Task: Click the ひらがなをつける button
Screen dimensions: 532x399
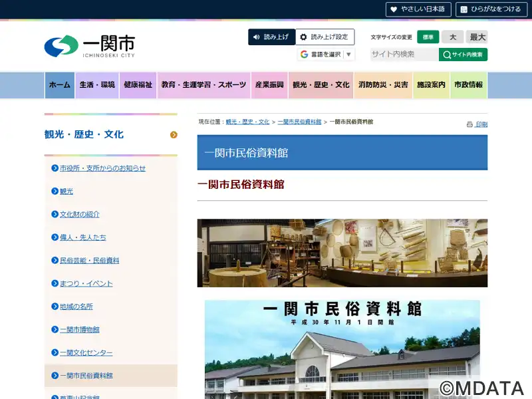Action: [x=491, y=9]
